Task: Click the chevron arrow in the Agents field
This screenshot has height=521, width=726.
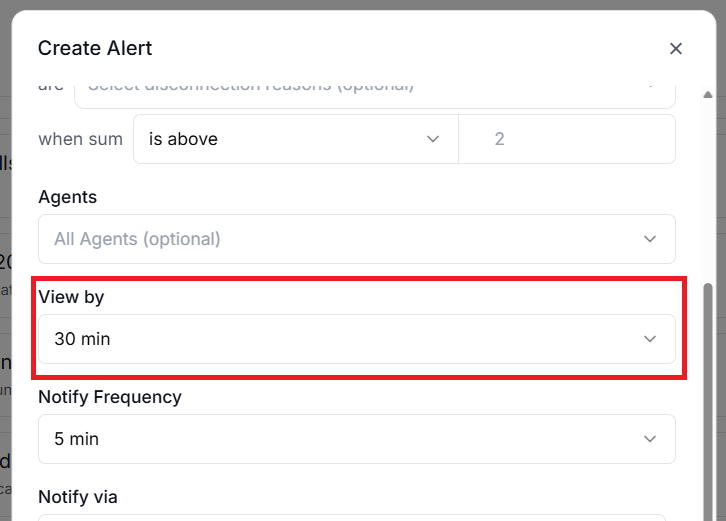Action: (x=650, y=239)
